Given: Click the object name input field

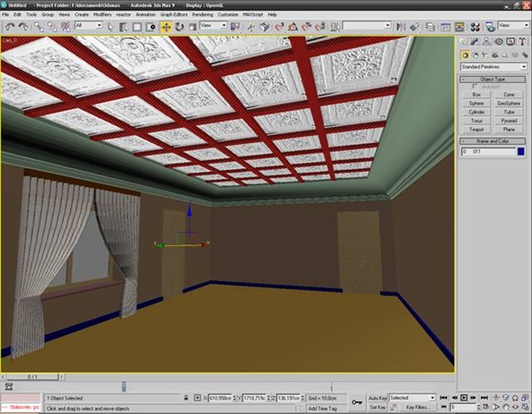Looking at the screenshot, I should [488, 152].
